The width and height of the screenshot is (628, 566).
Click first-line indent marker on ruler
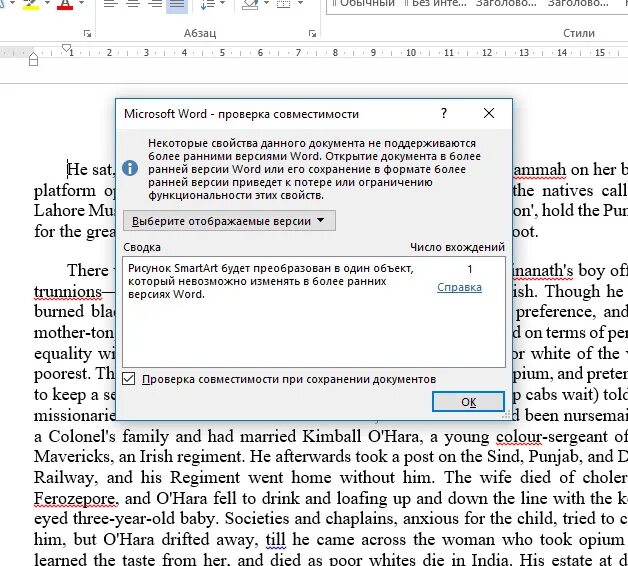click(x=66, y=48)
